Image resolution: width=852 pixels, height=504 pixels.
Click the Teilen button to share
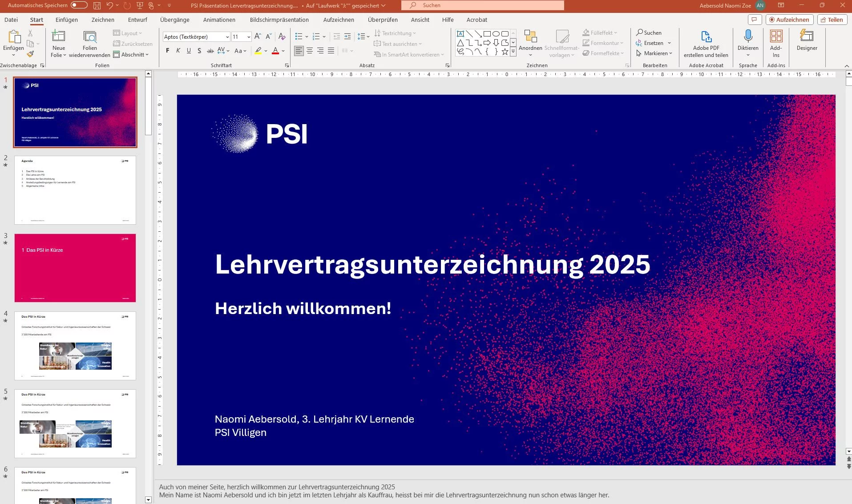click(x=832, y=20)
